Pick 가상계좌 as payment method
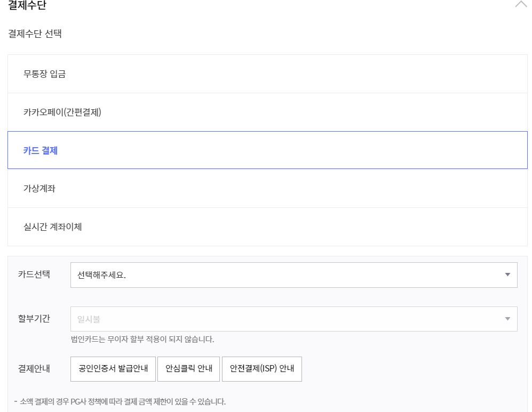This screenshot has height=412, width=532. [267, 188]
